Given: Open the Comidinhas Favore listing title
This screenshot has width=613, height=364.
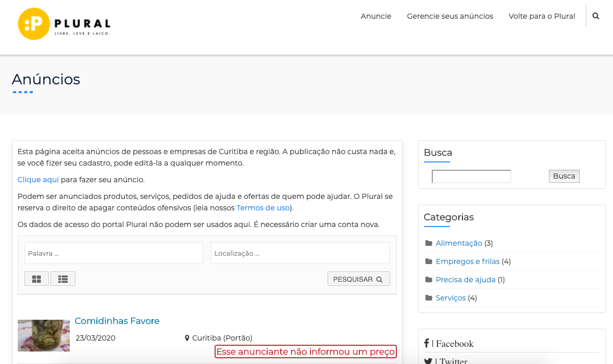Looking at the screenshot, I should tap(117, 321).
